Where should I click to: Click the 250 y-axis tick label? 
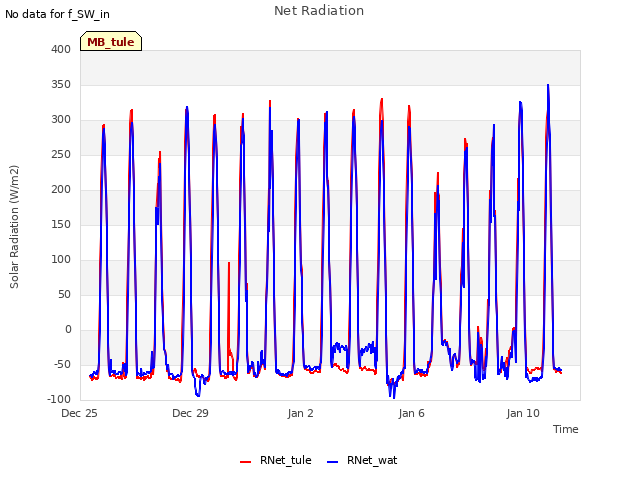(61, 155)
